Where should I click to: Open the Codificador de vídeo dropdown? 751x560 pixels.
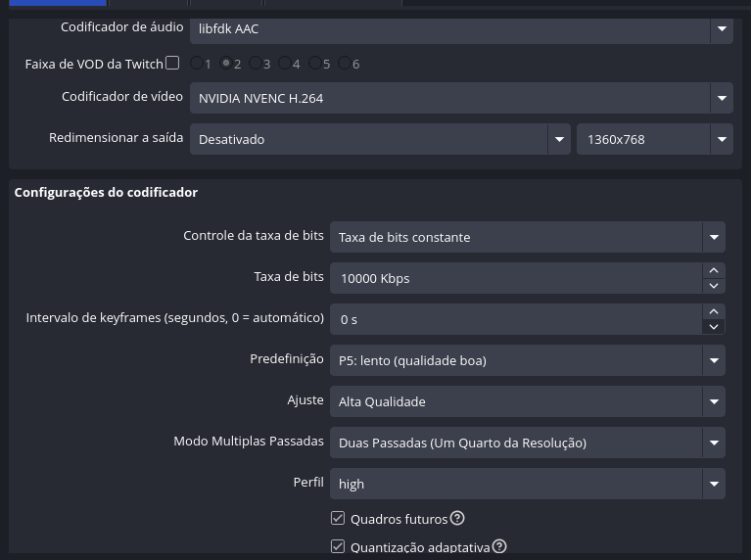[x=722, y=98]
